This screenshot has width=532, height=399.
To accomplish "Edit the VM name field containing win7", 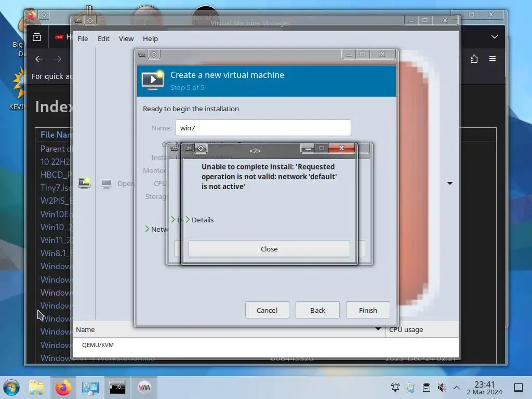I will tap(263, 128).
